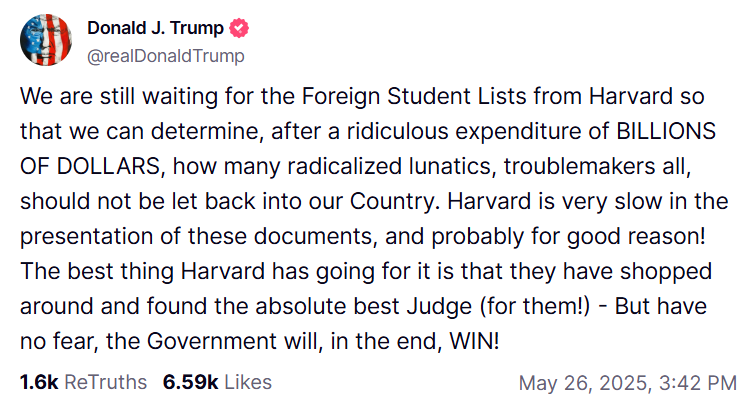Open Donald J. Trump display name
The image size is (755, 403).
tap(156, 28)
